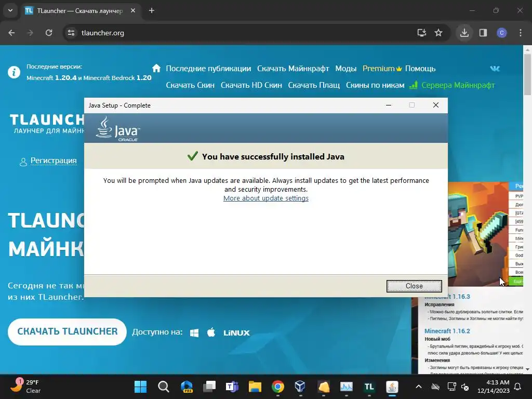Open Chrome downloads panel
532x399 pixels.
point(464,33)
